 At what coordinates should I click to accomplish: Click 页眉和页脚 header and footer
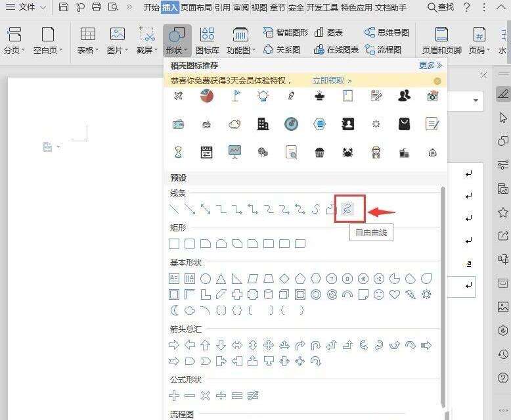442,40
